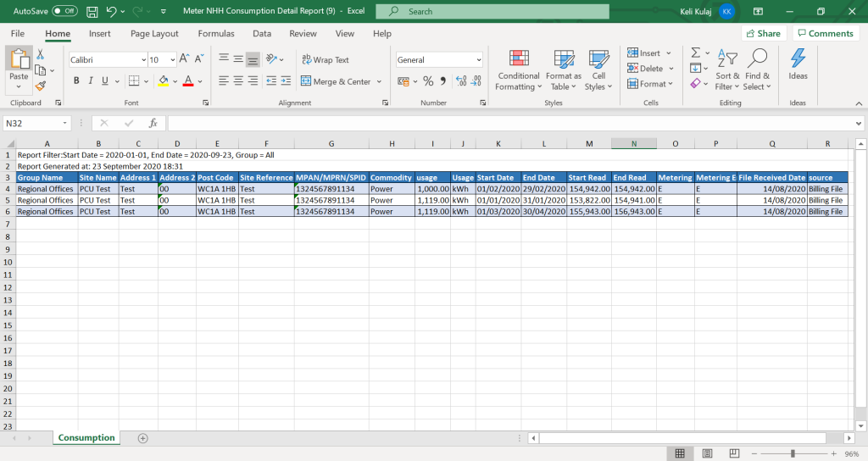Expand the Name Box dropdown arrow
Screen dimensions: 868x461
pyautogui.click(x=64, y=123)
